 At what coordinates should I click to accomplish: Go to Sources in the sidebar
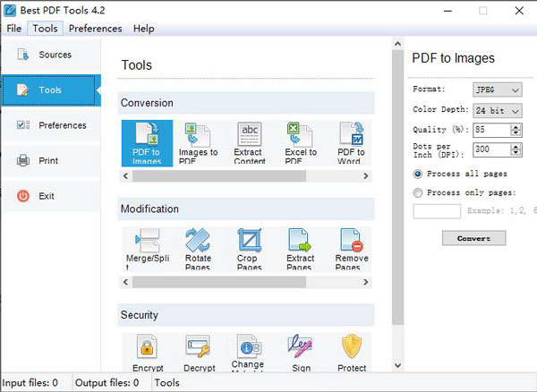pyautogui.click(x=51, y=55)
